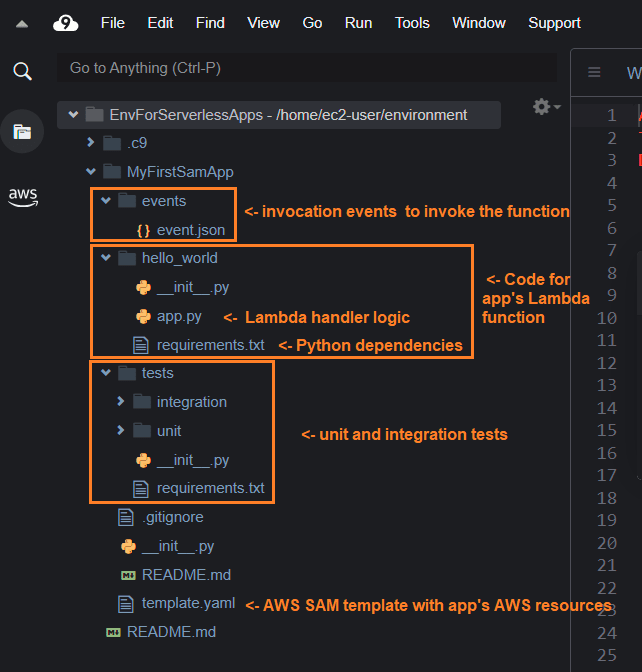
Task: Select the .c9 folder icon
Action: tap(112, 143)
